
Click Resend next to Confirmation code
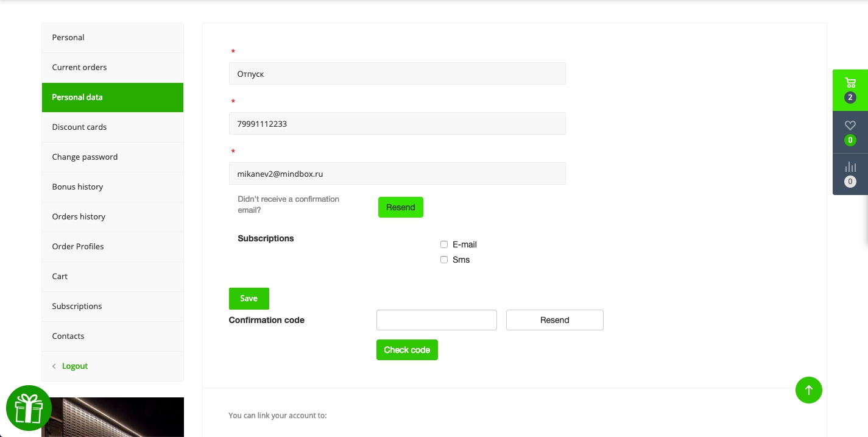554,320
